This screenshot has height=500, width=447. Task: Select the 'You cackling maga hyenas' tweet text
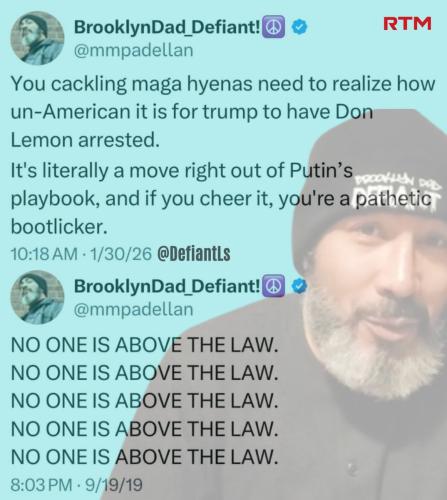[223, 112]
